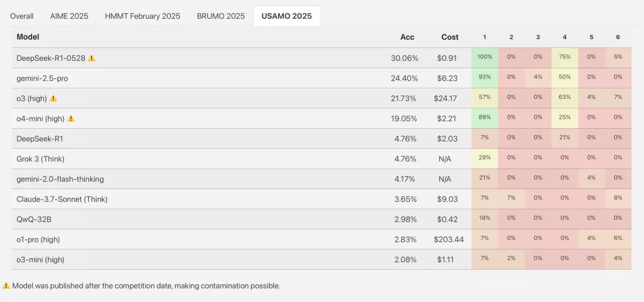The image size is (644, 302).
Task: Select the gemini-2.5-pro model row
Action: pyautogui.click(x=321, y=78)
